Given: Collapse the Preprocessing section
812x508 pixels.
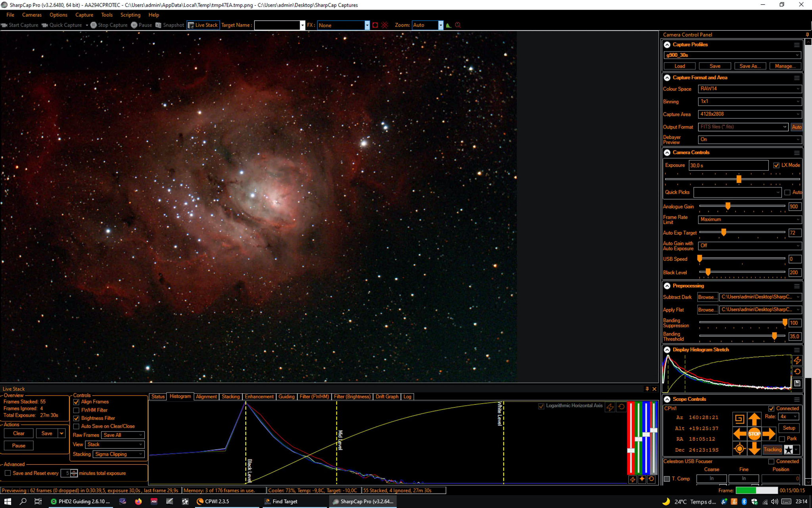Looking at the screenshot, I should pyautogui.click(x=667, y=286).
